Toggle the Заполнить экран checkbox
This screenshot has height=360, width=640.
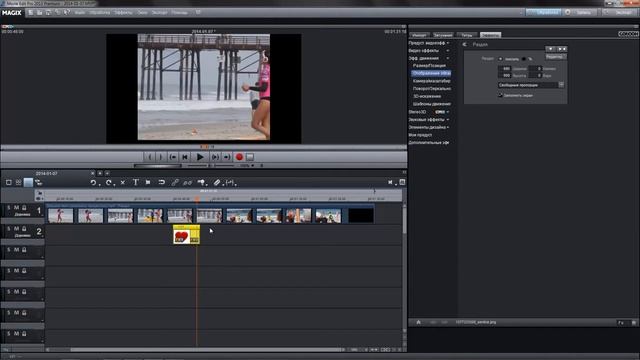(x=500, y=95)
